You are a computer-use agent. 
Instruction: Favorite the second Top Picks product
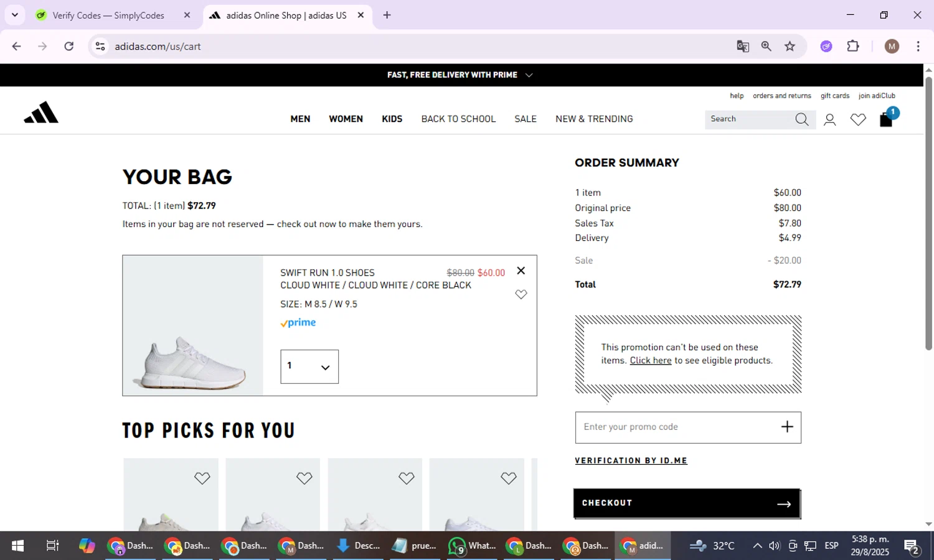coord(304,478)
